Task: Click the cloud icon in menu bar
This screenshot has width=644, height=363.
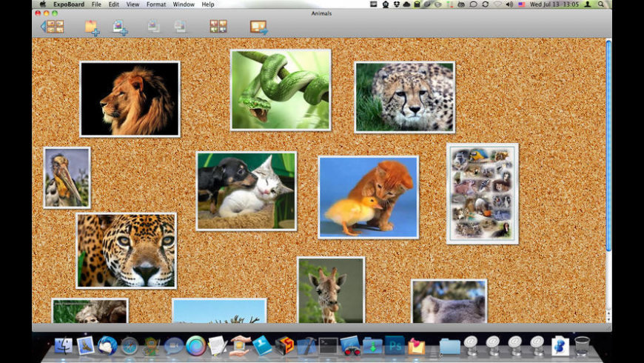Action: click(406, 4)
